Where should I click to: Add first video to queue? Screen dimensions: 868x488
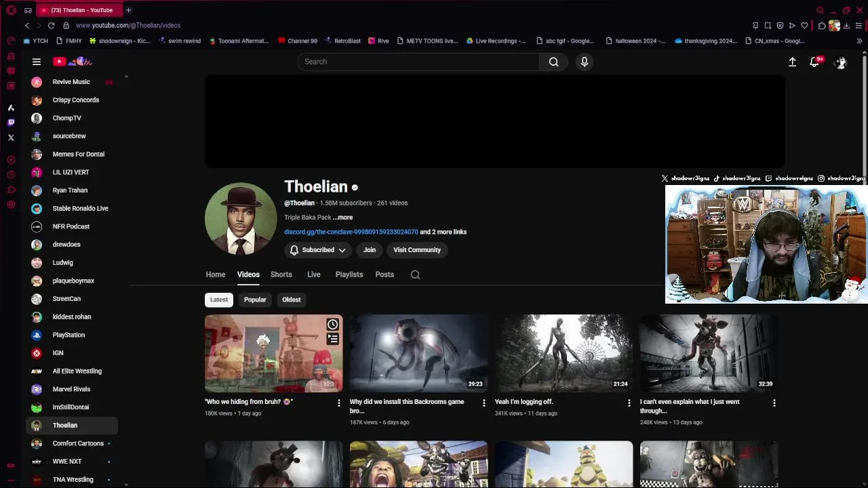(332, 338)
